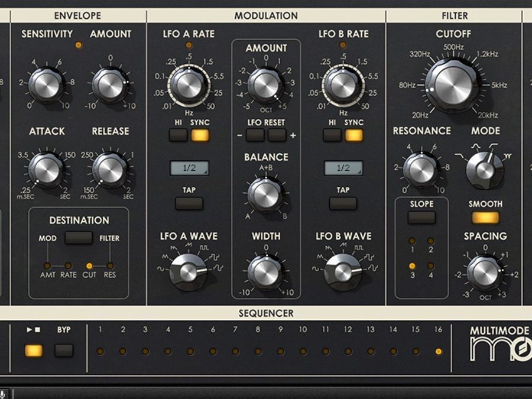This screenshot has height=399, width=532.
Task: Click sequencer step 2 LED
Action: tap(123, 351)
